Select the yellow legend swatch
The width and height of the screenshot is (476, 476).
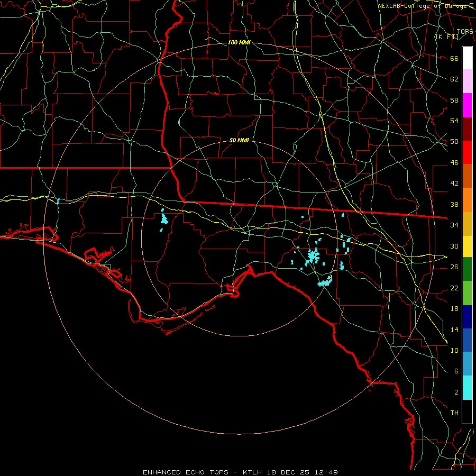click(x=467, y=246)
